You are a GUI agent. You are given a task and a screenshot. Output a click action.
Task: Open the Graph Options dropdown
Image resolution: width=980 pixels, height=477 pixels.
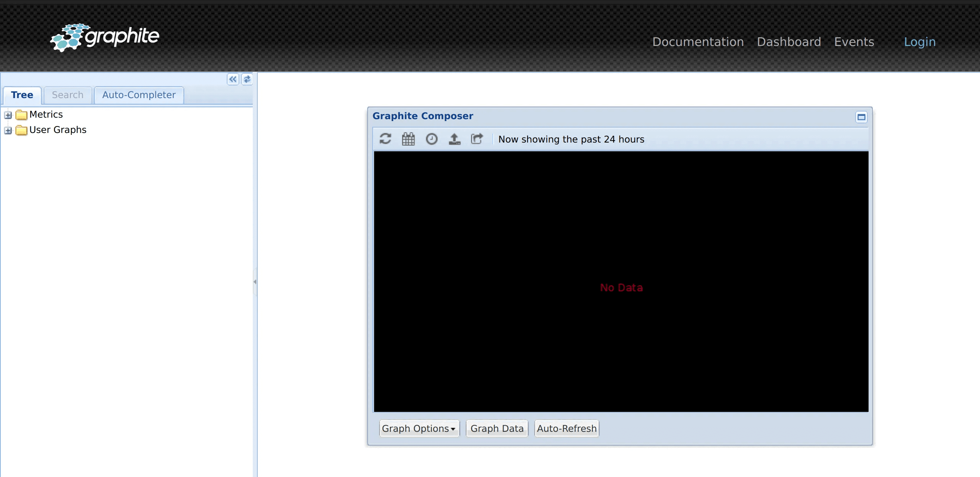(x=419, y=428)
